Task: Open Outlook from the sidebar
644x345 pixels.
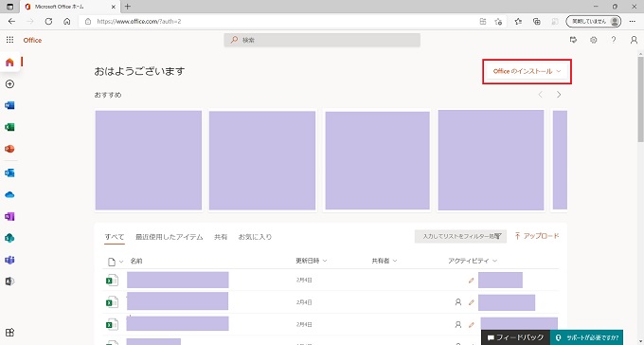Action: 9,173
